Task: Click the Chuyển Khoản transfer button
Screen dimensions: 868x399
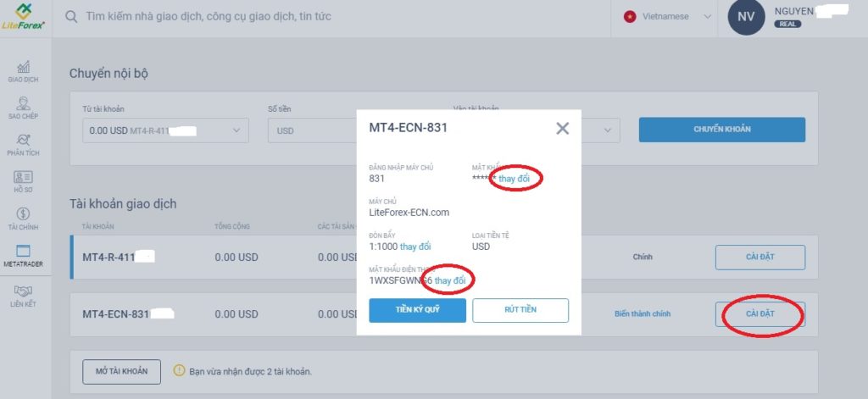Action: tap(722, 130)
